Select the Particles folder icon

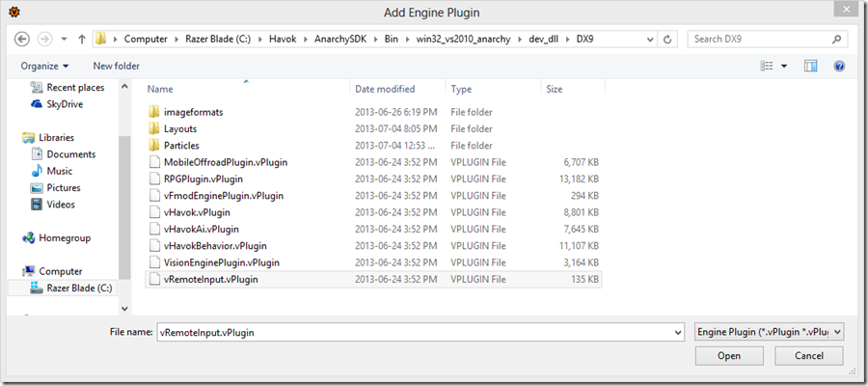(x=155, y=146)
